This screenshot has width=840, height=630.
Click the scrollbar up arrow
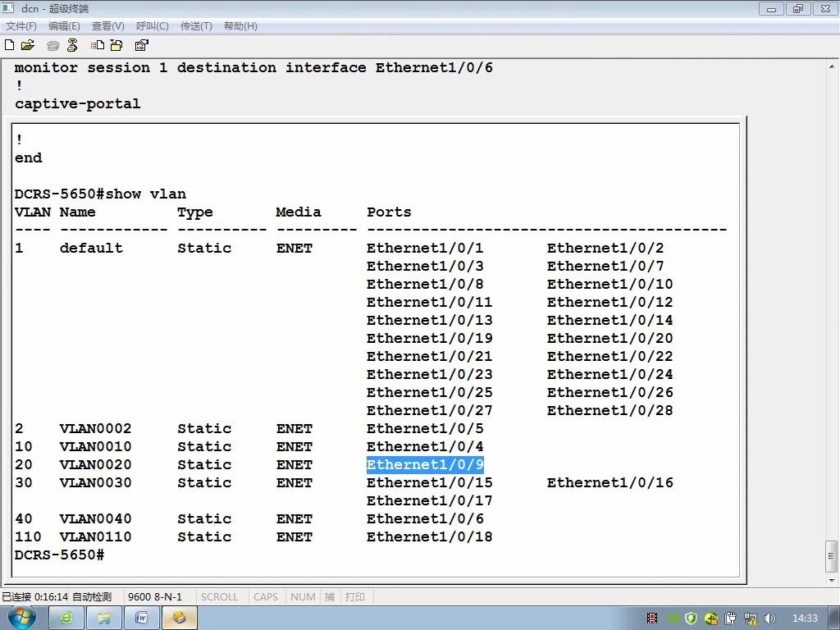[832, 67]
